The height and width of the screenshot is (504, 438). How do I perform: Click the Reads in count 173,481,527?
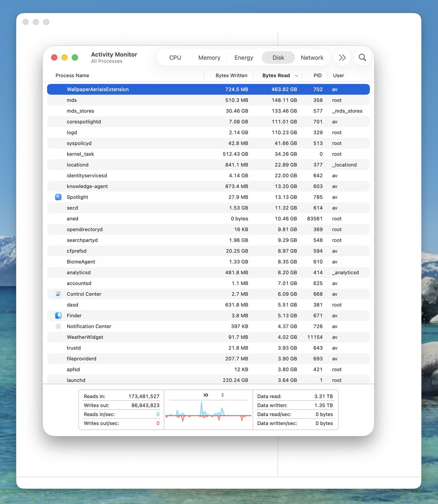click(144, 396)
